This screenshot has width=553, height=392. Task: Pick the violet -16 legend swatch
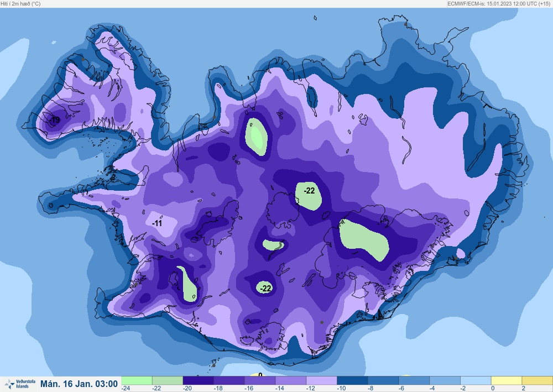click(x=260, y=380)
